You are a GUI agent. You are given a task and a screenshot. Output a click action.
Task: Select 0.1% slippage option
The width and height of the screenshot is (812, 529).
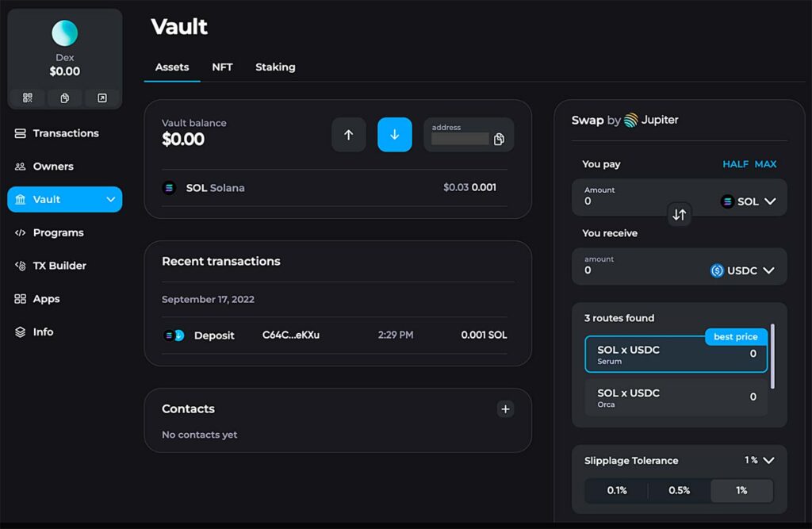(x=616, y=490)
